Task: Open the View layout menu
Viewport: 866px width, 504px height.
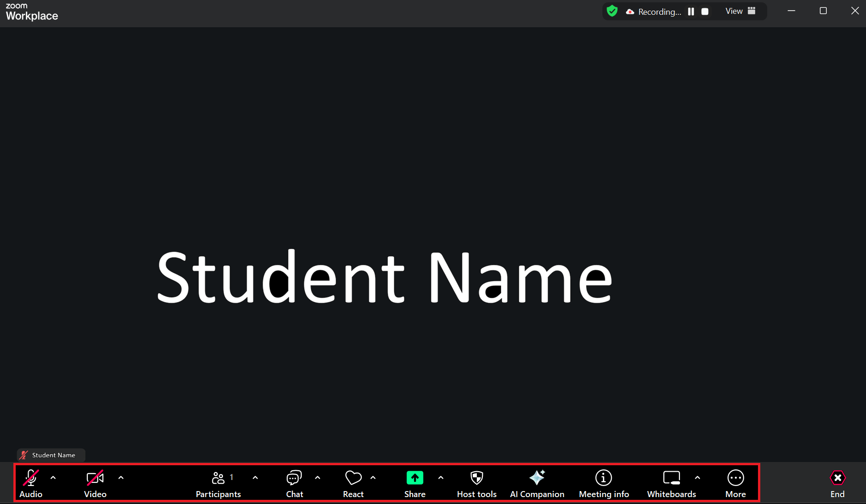Action: (x=739, y=11)
